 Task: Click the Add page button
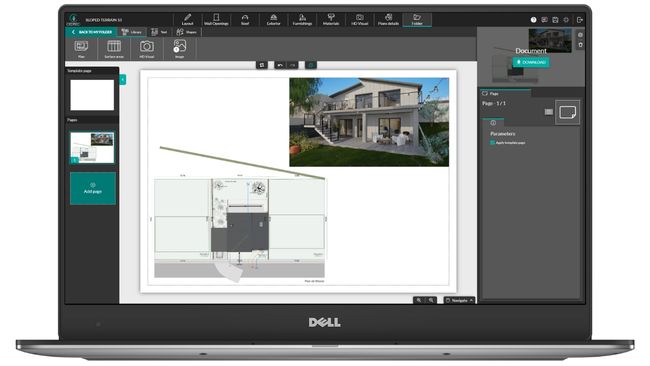pos(92,188)
